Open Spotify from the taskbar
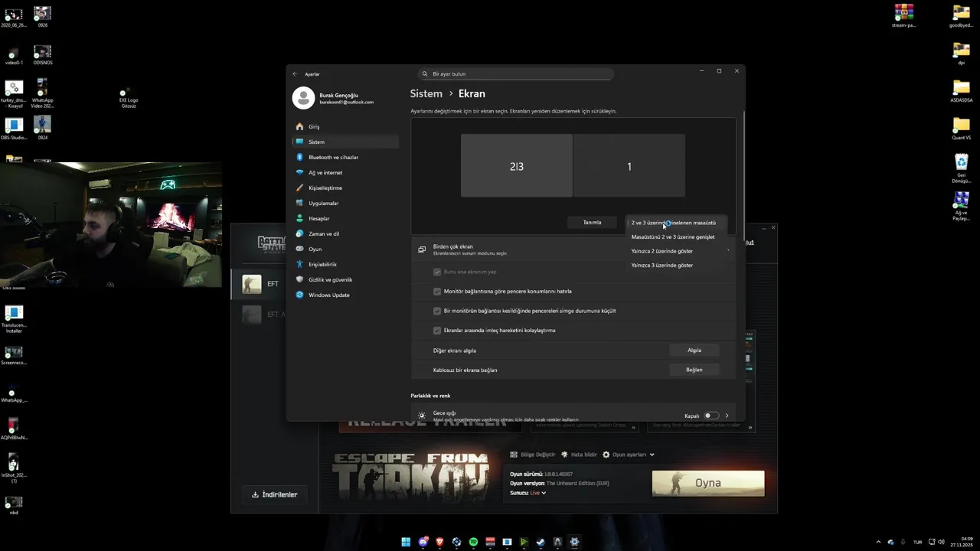This screenshot has width=980, height=551. (x=473, y=542)
